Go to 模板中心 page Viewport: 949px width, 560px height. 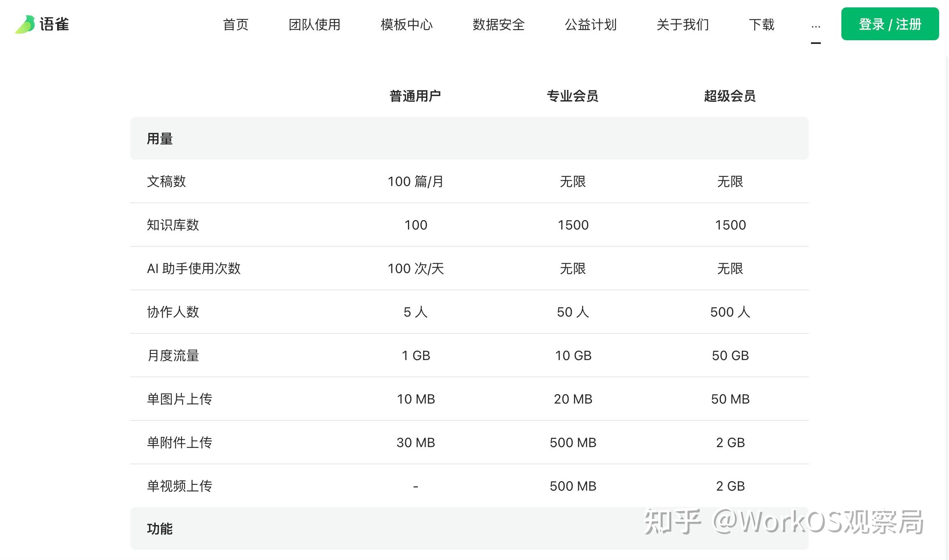[x=406, y=25]
